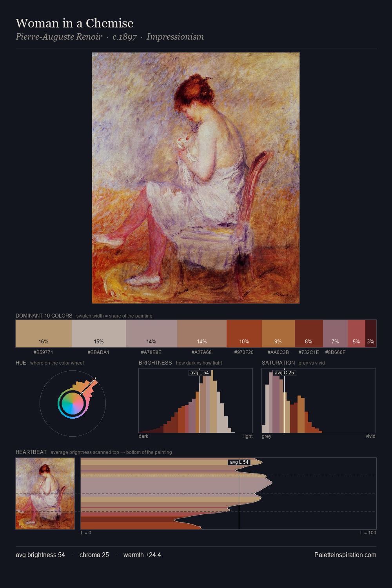Click the 'chroma 25' footer text
The width and height of the screenshot is (392, 588).
coord(94,555)
